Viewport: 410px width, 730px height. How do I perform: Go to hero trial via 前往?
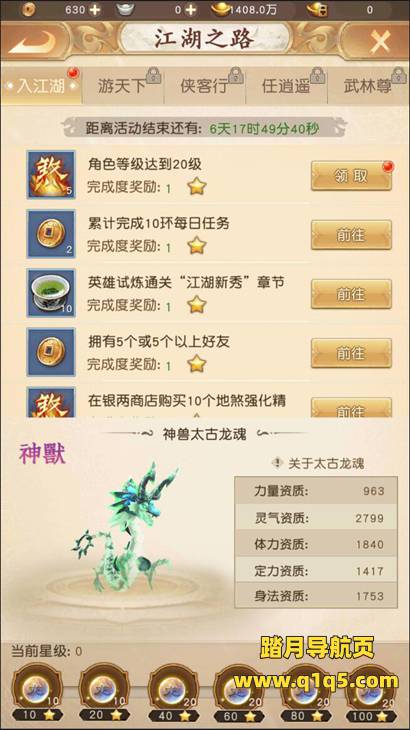(x=351, y=294)
